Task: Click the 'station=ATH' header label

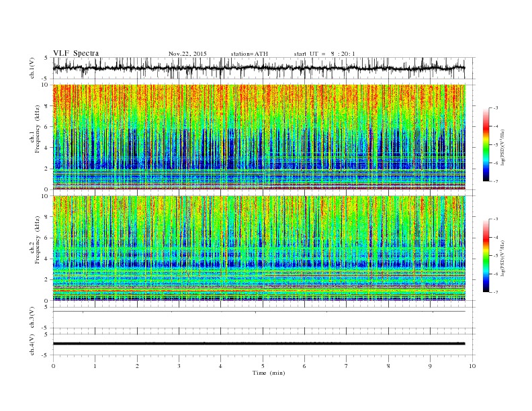Action: click(249, 54)
